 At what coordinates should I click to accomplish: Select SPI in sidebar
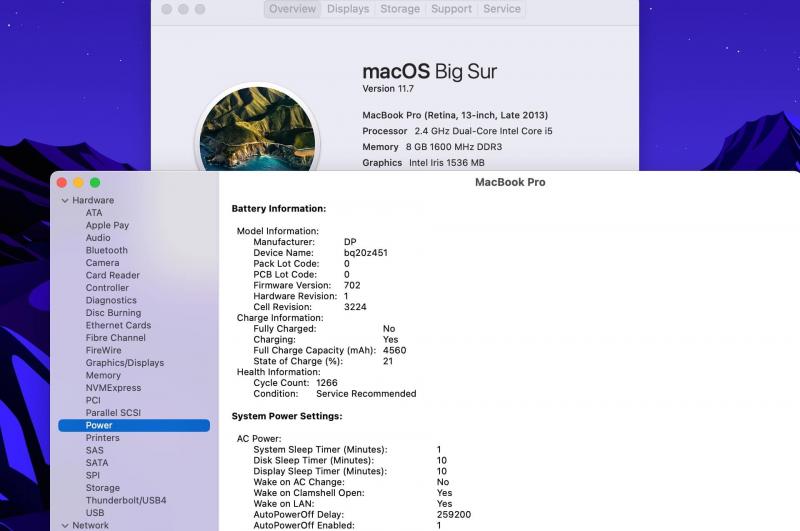pos(93,475)
